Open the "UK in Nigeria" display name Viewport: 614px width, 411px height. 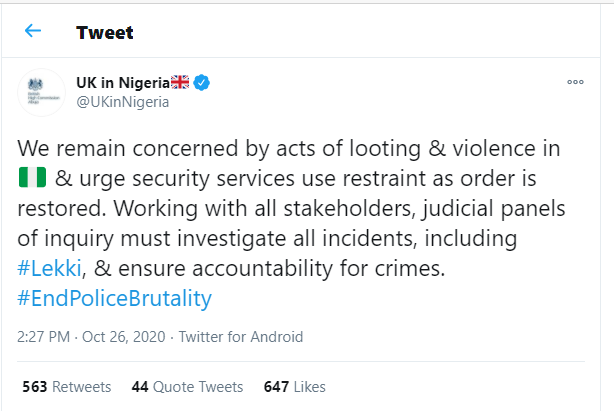coord(121,81)
